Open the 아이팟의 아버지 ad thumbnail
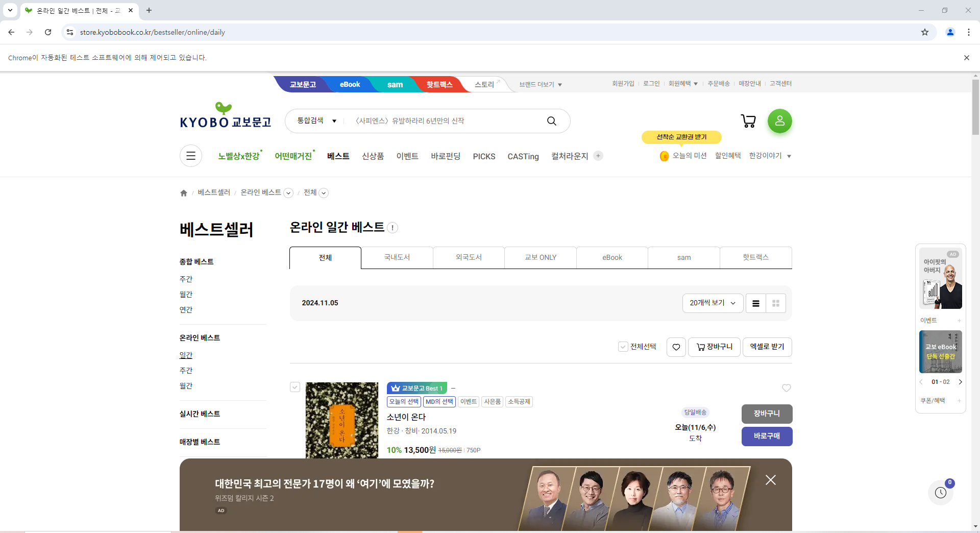 941,278
